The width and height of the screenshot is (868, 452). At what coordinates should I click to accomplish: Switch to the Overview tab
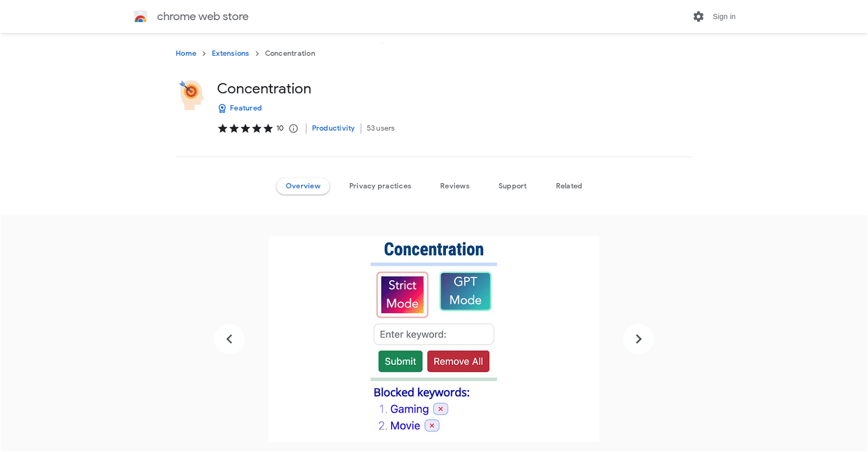[x=303, y=186]
